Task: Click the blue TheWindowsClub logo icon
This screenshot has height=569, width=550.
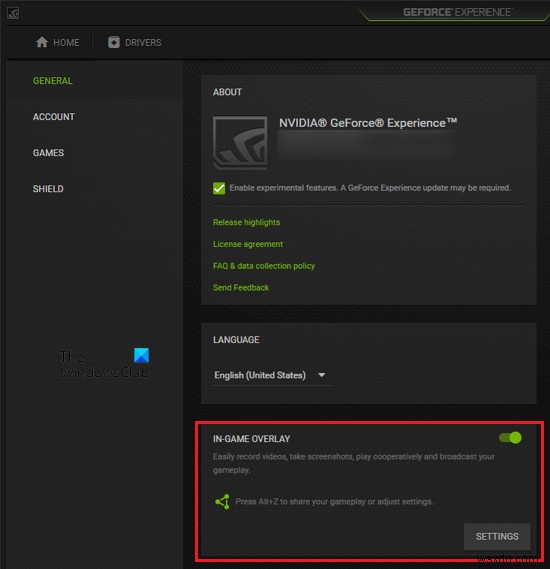Action: point(141,355)
